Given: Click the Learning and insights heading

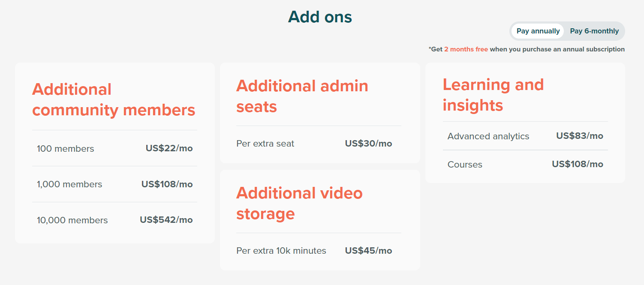Looking at the screenshot, I should pos(494,95).
